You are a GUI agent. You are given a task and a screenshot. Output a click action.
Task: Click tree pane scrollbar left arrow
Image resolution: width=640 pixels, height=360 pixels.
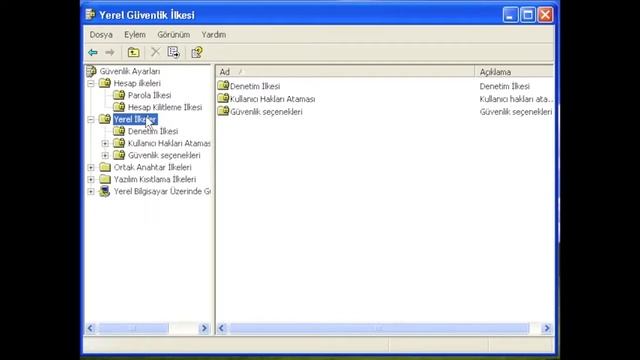coord(91,328)
